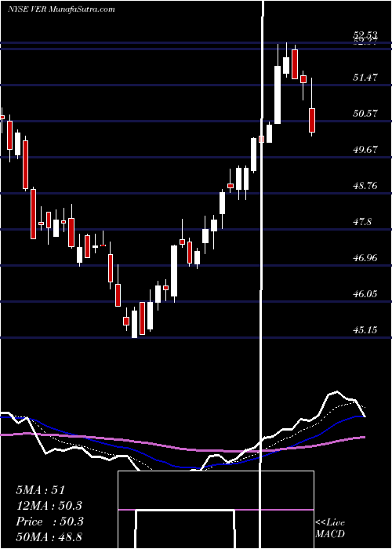This screenshot has height=549, width=392.
Task: Click the NYSE VER MunafaSutra.com title text
Action: 61,9
